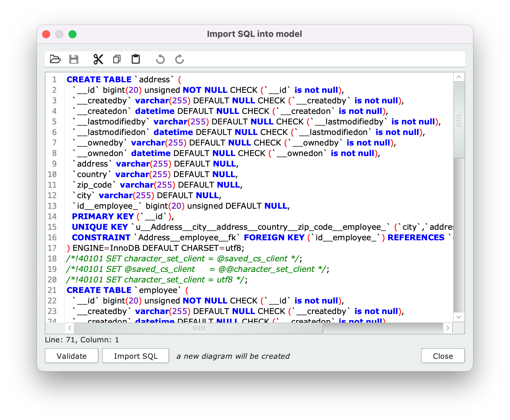Click the PRIMARY KEY line of address table
The image size is (510, 420).
pyautogui.click(x=123, y=217)
